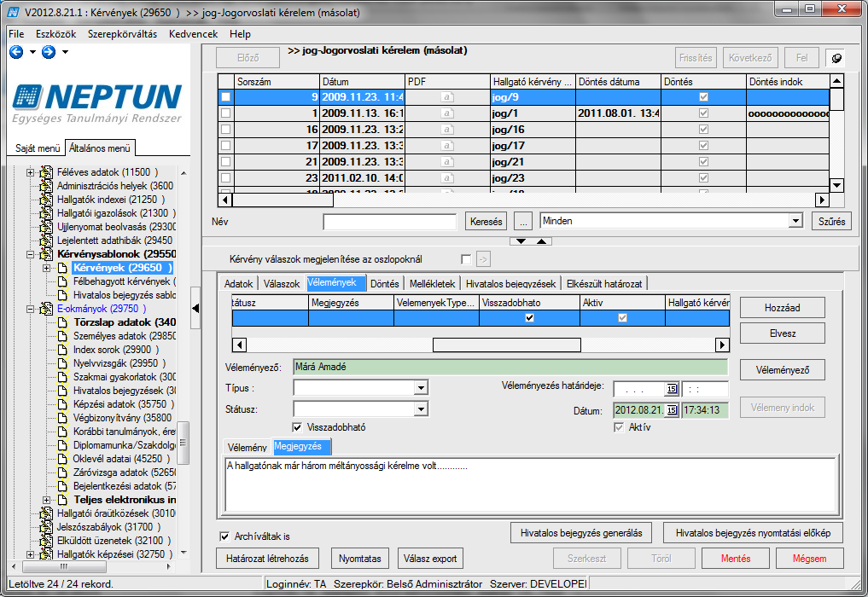Open PDF icon in row jog/16
The image size is (868, 597).
coord(447,130)
